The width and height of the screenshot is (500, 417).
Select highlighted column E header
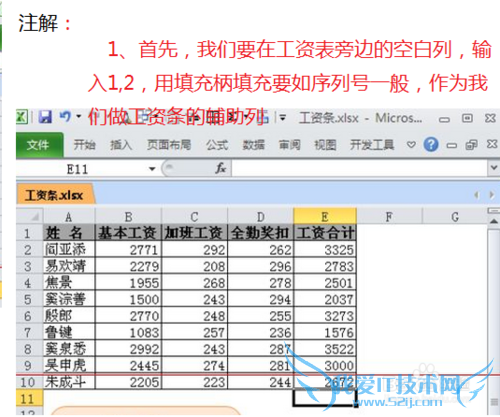pos(325,217)
